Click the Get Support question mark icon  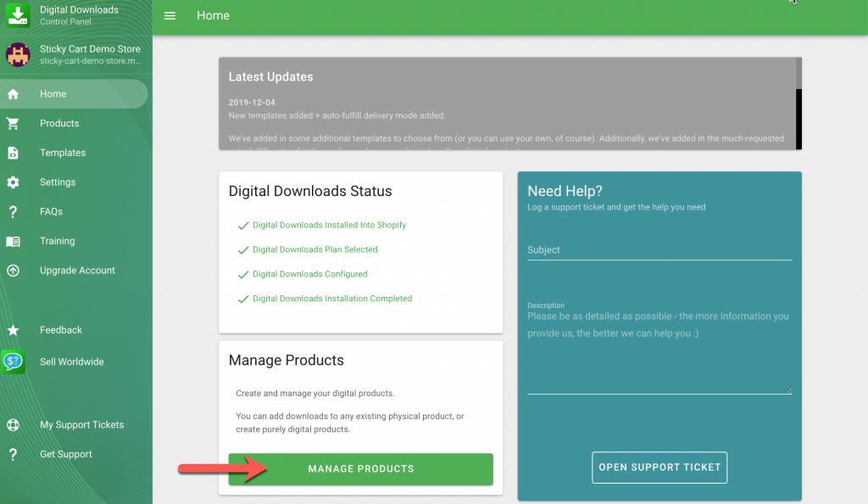(13, 454)
